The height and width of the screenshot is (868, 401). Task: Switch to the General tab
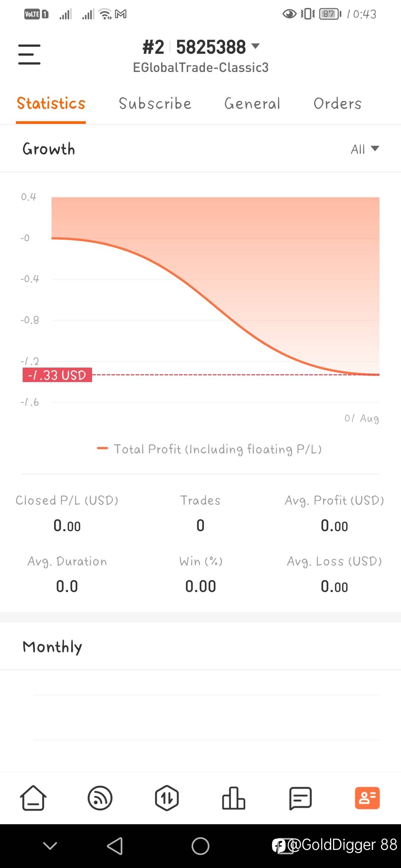(x=252, y=103)
